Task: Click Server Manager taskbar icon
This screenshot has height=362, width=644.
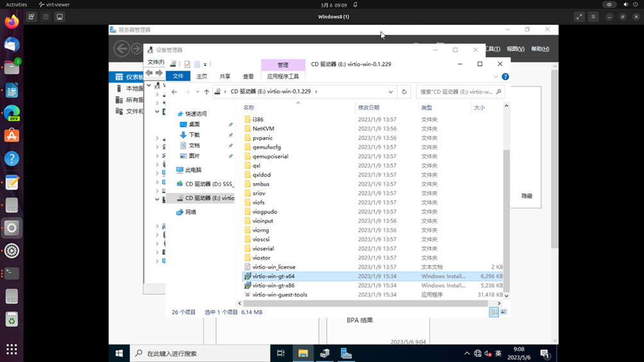Action: (346, 354)
